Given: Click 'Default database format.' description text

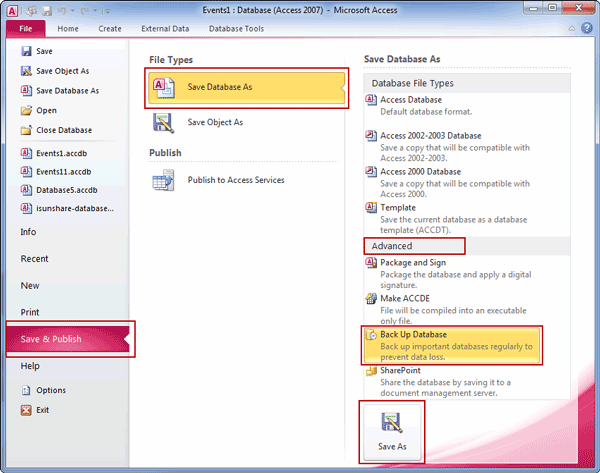Looking at the screenshot, I should (426, 112).
